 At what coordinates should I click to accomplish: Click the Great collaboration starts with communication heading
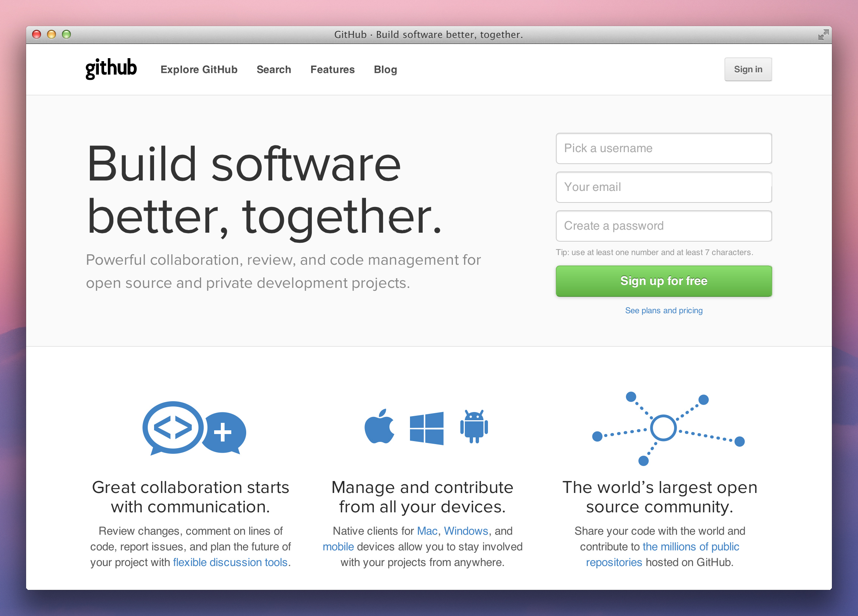[x=190, y=497]
